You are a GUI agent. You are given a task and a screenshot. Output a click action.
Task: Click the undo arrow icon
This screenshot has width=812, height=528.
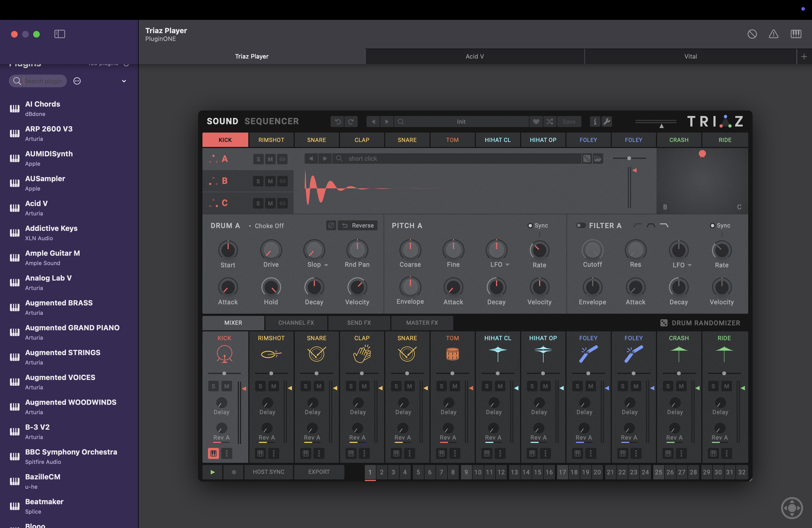pyautogui.click(x=338, y=121)
